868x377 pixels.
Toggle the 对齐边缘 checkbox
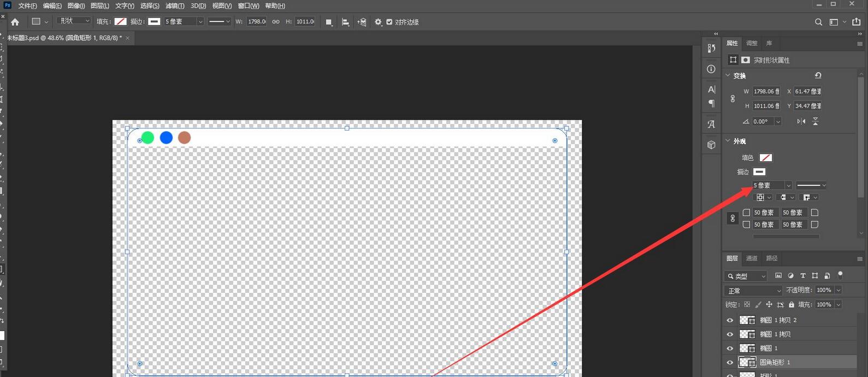pos(389,22)
